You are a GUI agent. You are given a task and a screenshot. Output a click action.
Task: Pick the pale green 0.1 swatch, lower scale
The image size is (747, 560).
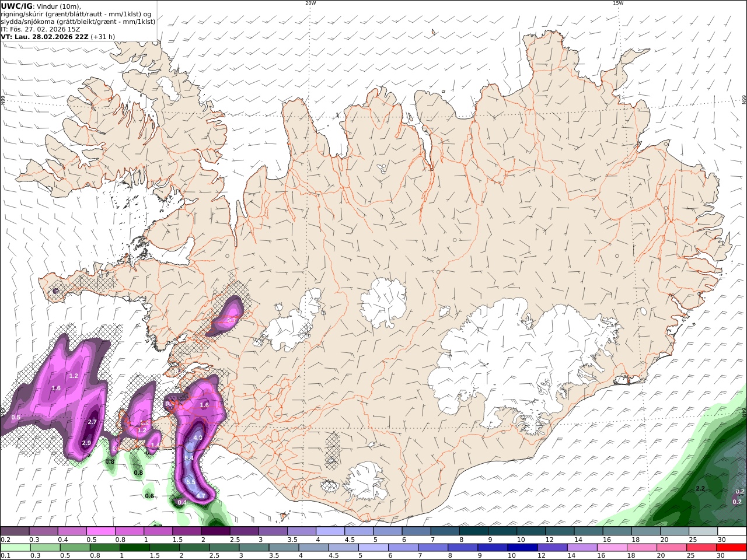[x=16, y=548]
